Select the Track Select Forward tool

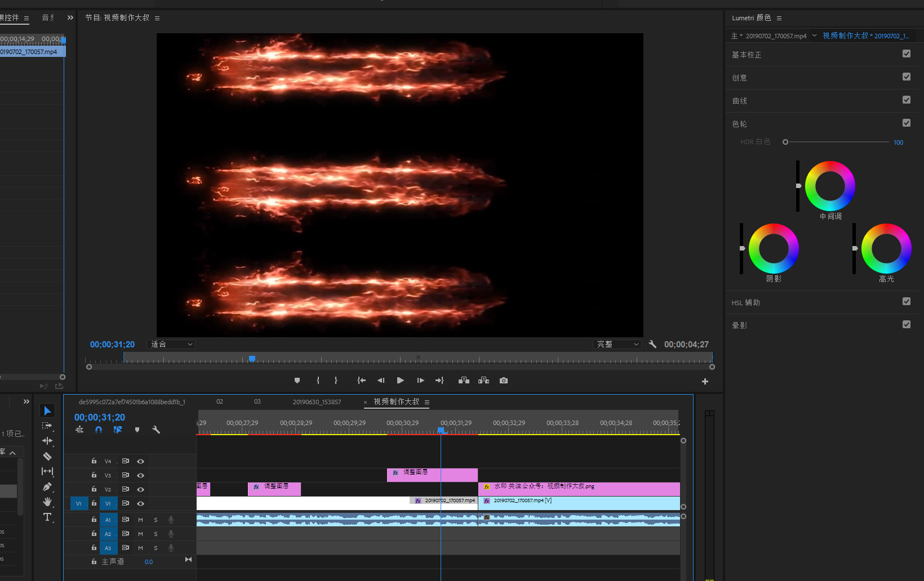point(47,426)
